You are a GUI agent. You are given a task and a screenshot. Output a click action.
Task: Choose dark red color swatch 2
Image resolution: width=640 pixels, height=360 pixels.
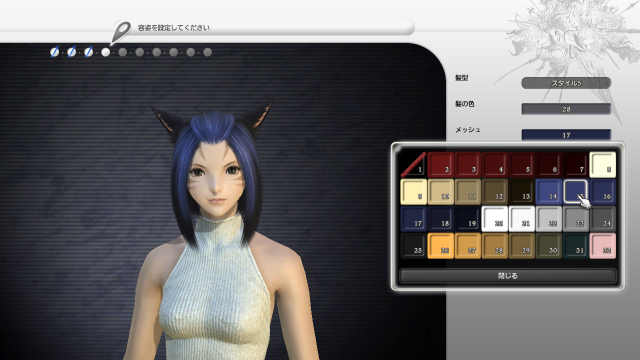point(441,164)
